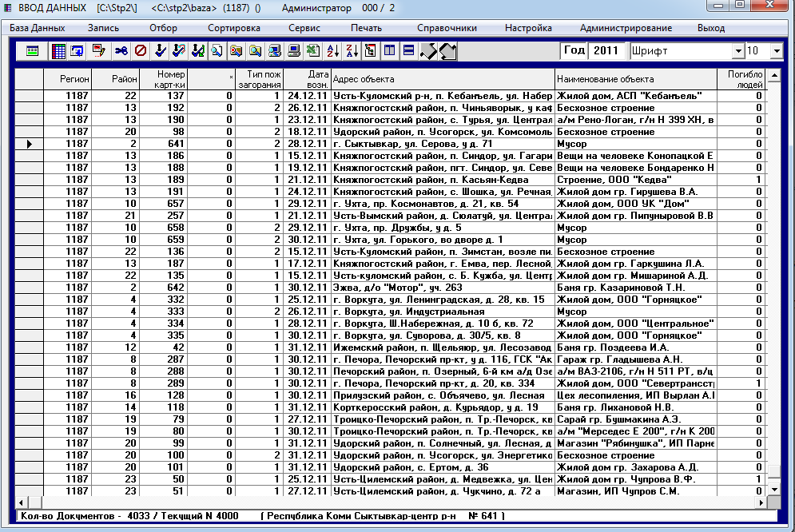Viewport: 795px width, 532px height.
Task: Select address cell 'г. Сыктывкар, ул. Серова, у д. 71'
Action: [443, 144]
